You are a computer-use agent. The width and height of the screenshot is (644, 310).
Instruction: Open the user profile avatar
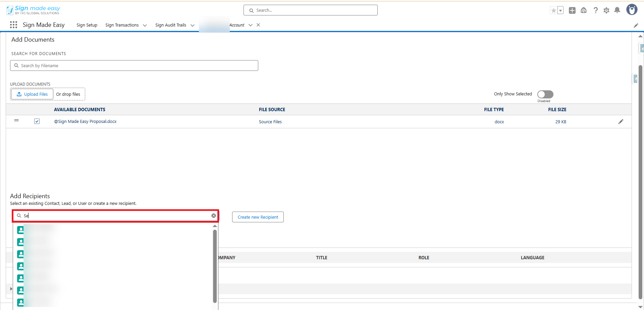coord(632,10)
